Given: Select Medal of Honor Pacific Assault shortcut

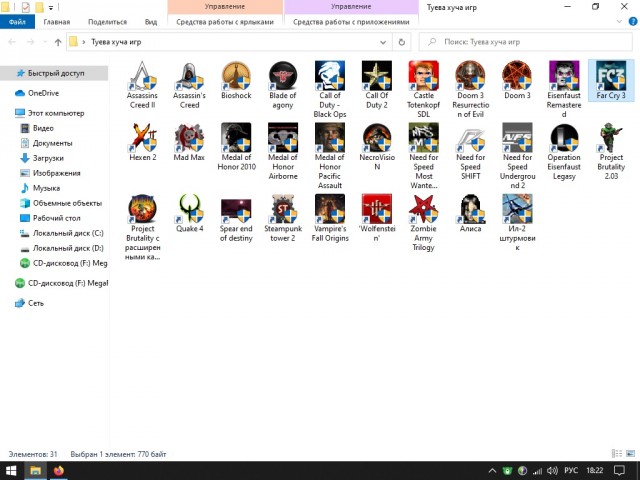Looking at the screenshot, I should coord(330,156).
